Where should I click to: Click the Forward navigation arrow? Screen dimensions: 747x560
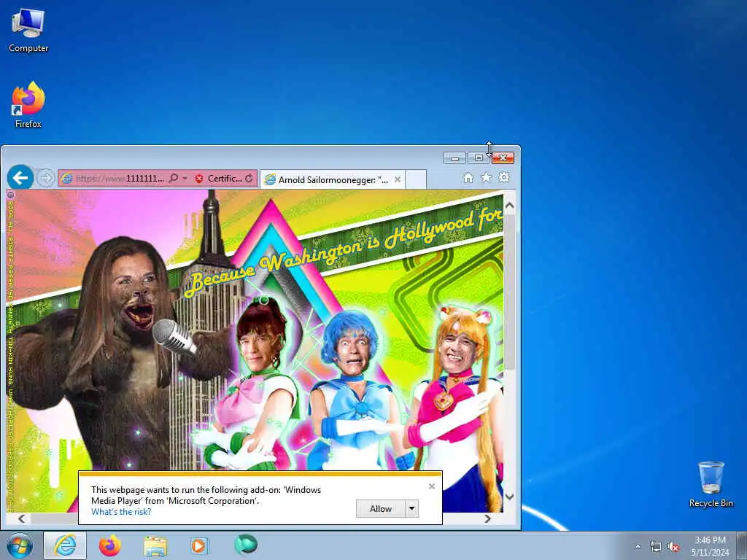coord(46,179)
